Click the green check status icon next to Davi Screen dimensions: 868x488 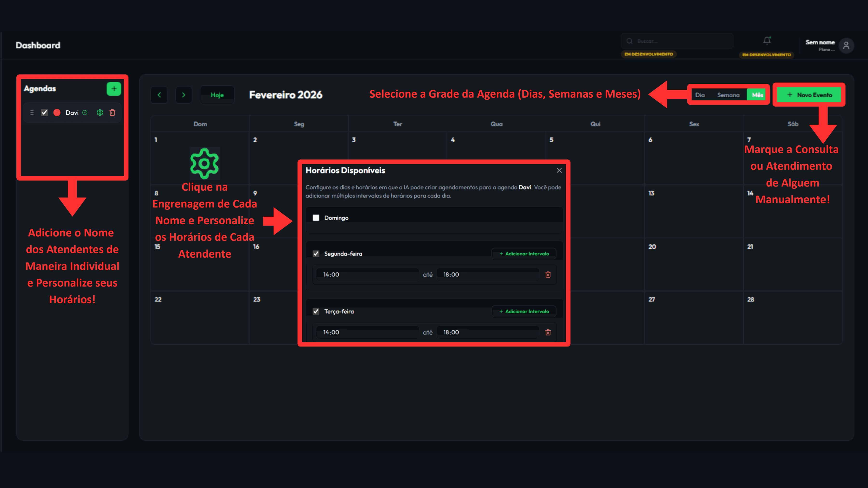point(85,113)
